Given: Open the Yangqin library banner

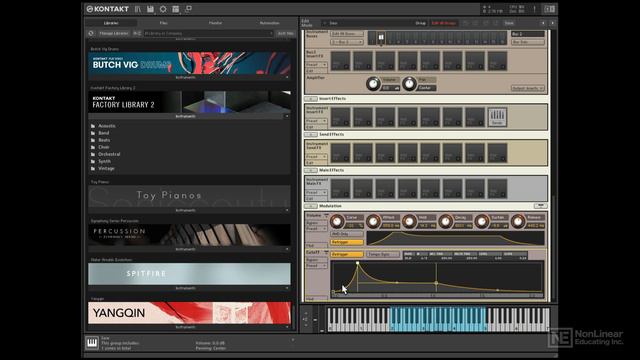Looking at the screenshot, I should coord(189,313).
